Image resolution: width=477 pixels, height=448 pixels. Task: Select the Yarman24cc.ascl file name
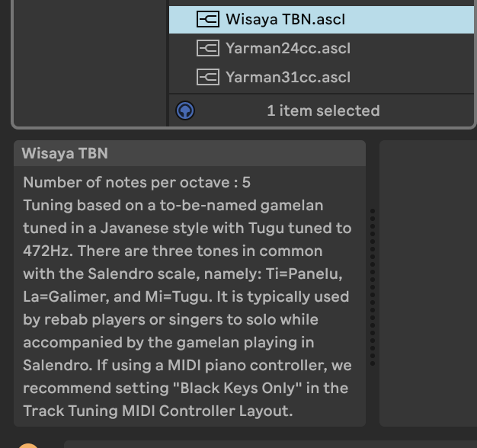coord(288,48)
